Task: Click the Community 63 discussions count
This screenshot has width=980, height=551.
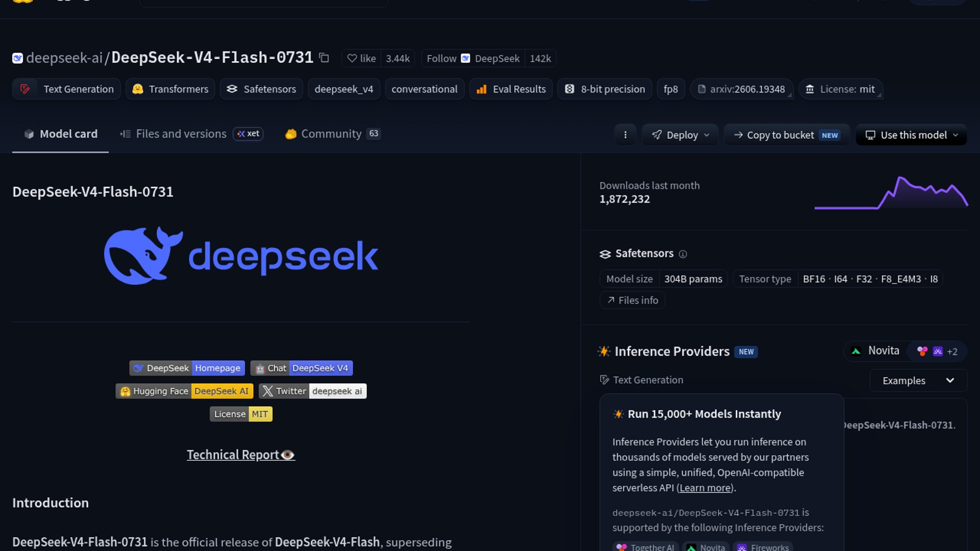Action: pos(374,134)
